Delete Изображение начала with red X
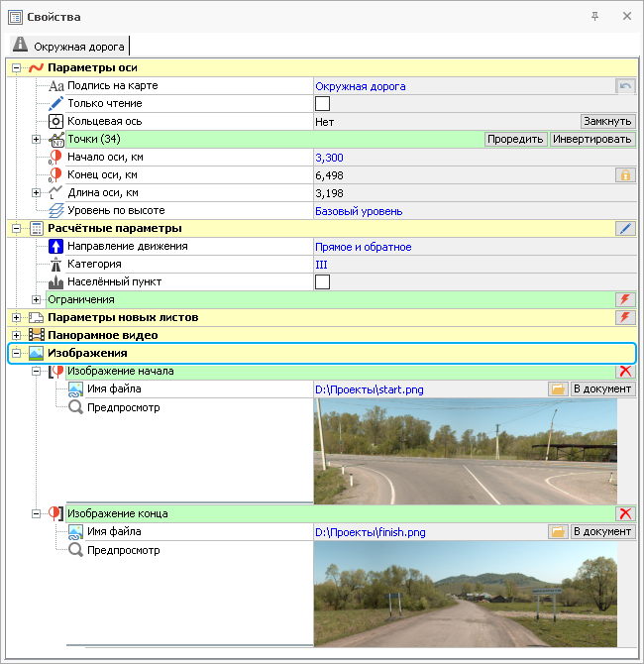 (625, 372)
